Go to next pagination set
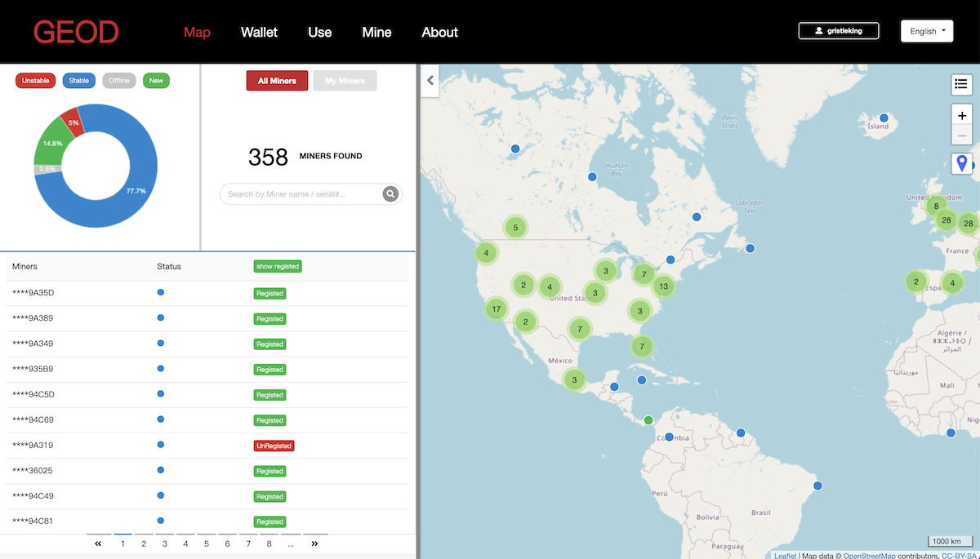980x559 pixels. point(314,543)
